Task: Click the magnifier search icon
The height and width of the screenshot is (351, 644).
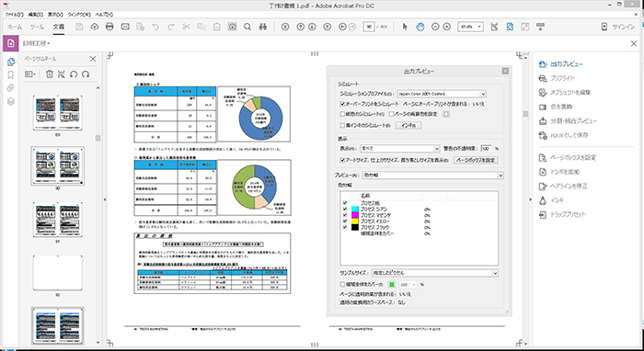Action: (247, 27)
